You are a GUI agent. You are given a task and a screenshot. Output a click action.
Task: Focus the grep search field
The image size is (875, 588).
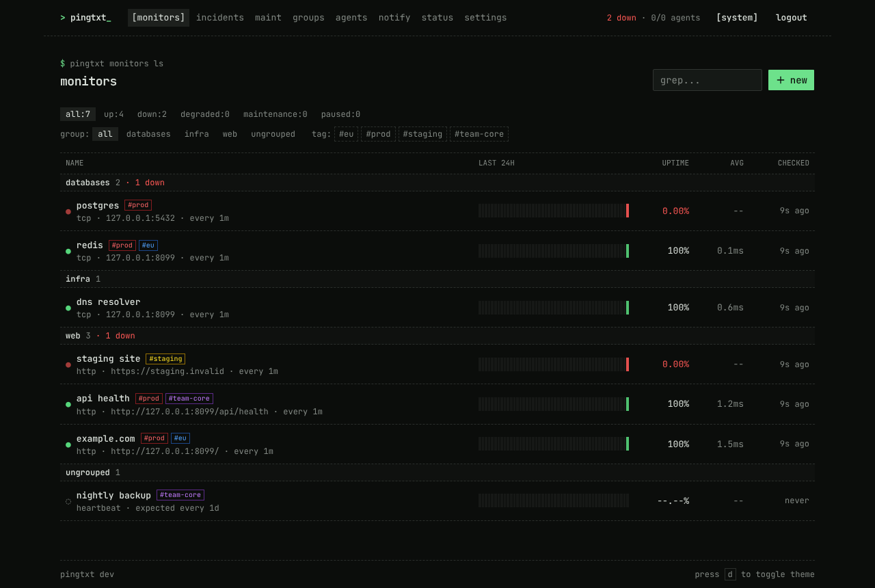(x=708, y=80)
